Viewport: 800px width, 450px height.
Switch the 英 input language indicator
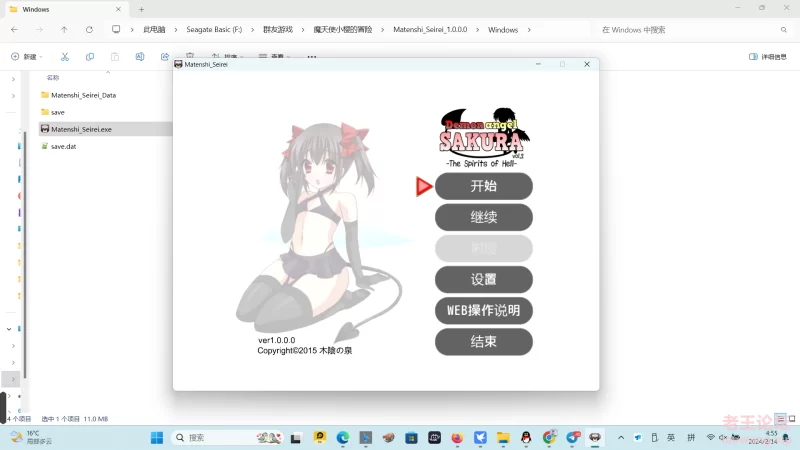pos(671,438)
